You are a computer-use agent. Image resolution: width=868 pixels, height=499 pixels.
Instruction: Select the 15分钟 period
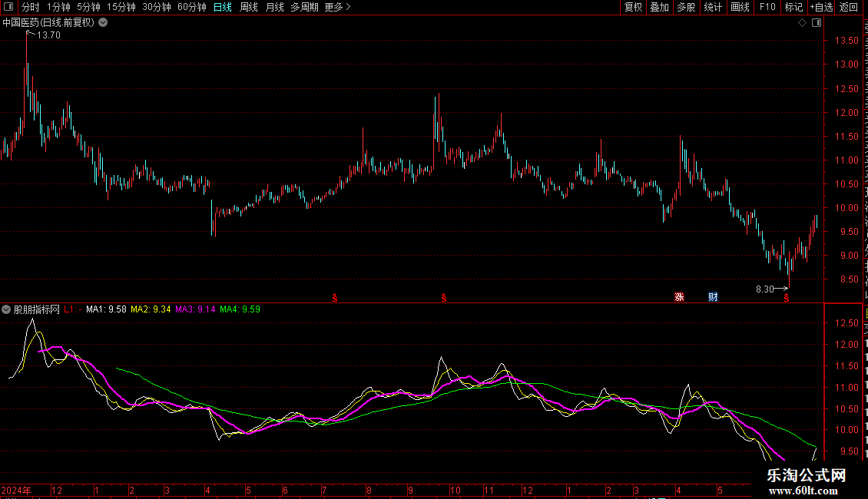point(121,7)
